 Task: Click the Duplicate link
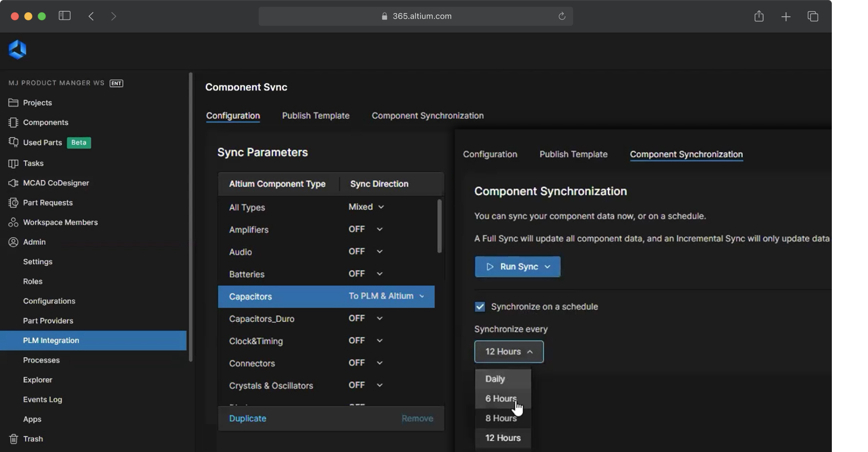coord(247,419)
